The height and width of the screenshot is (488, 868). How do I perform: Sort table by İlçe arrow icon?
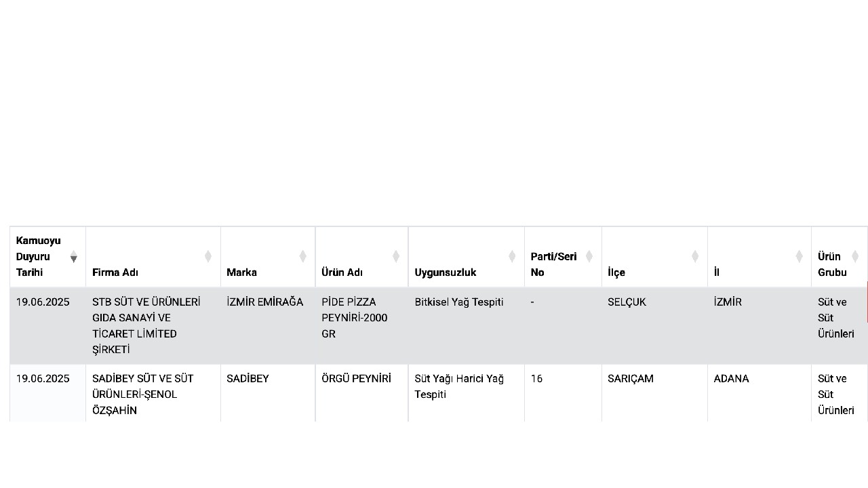coord(695,256)
